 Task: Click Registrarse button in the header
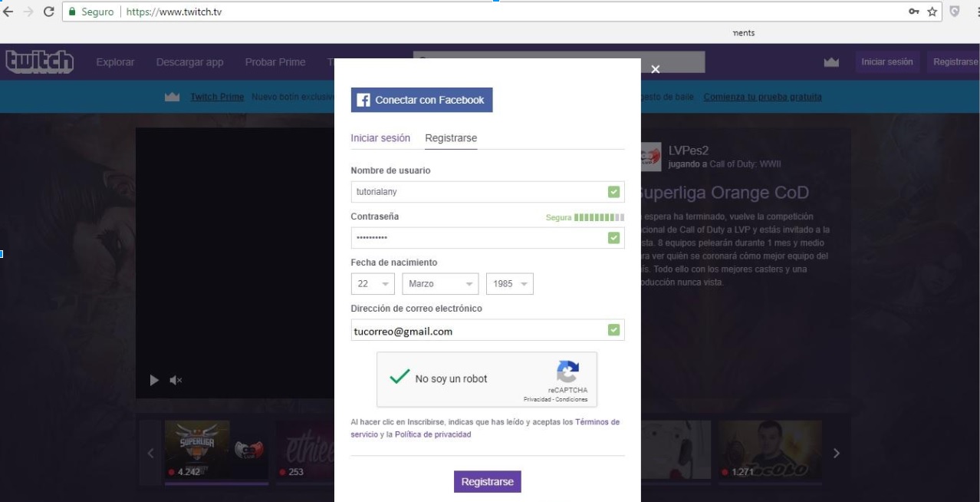coord(955,62)
